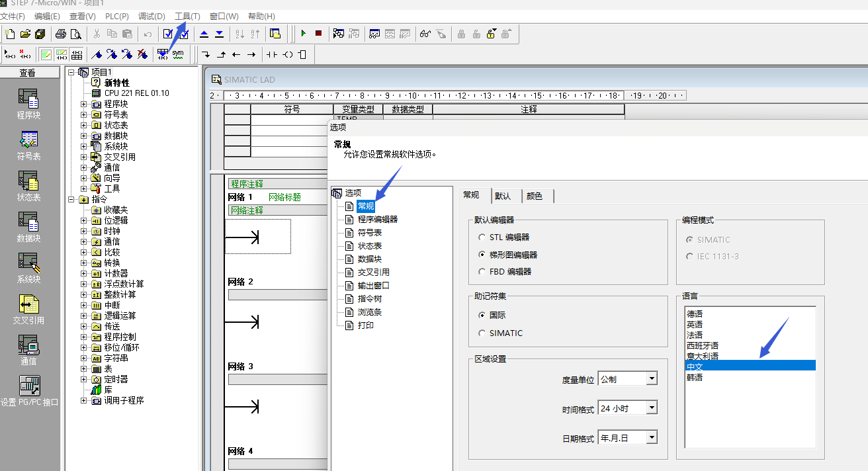This screenshot has width=868, height=471.
Task: Expand the 程序块 node in the project tree
Action: click(x=83, y=104)
